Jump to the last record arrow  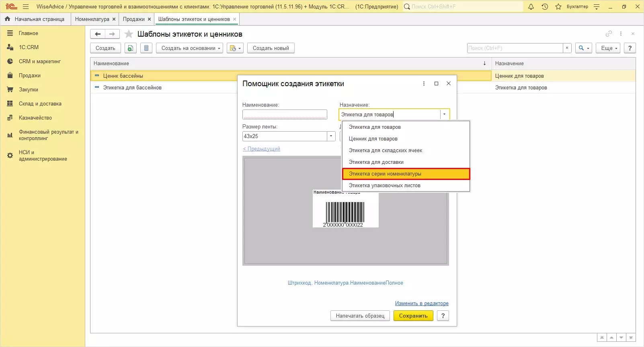(x=631, y=337)
